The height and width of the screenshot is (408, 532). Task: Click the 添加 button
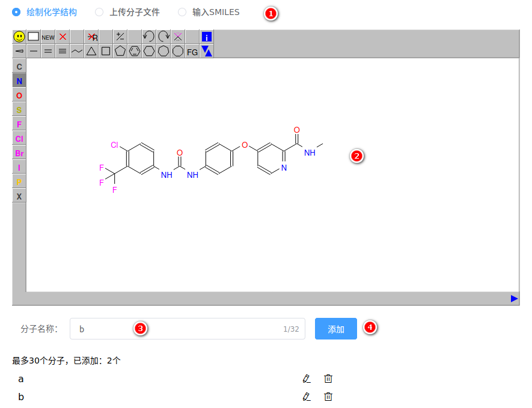336,329
